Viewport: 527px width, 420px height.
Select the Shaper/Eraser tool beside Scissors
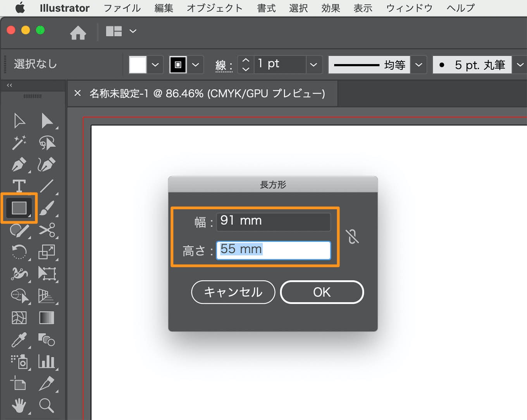click(x=19, y=230)
